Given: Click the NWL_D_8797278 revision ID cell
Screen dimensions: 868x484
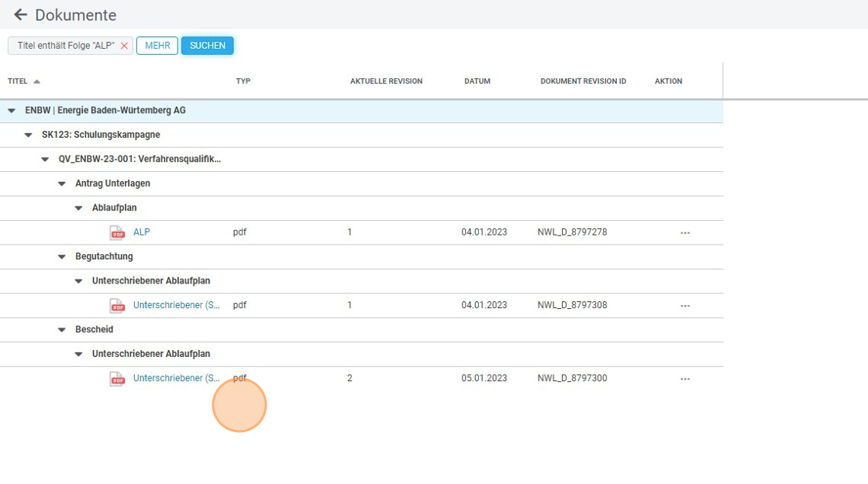Looking at the screenshot, I should (573, 232).
